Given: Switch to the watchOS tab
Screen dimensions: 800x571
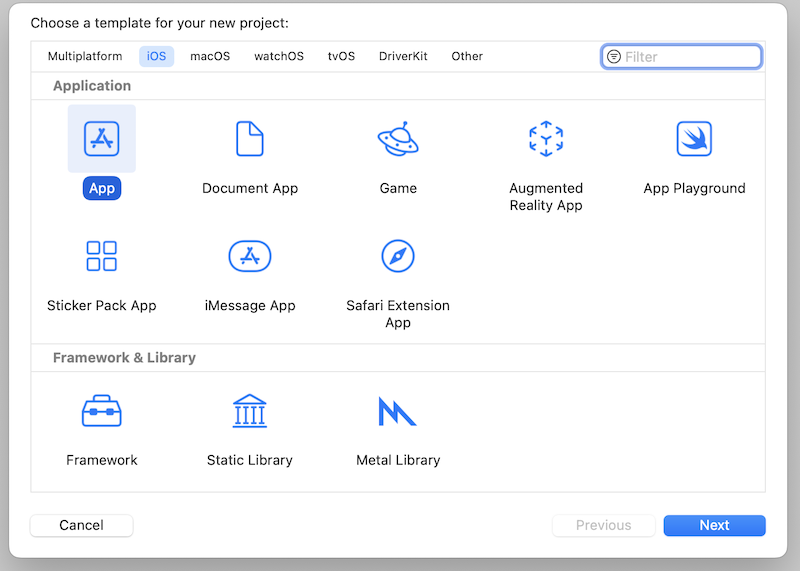Looking at the screenshot, I should pyautogui.click(x=279, y=56).
